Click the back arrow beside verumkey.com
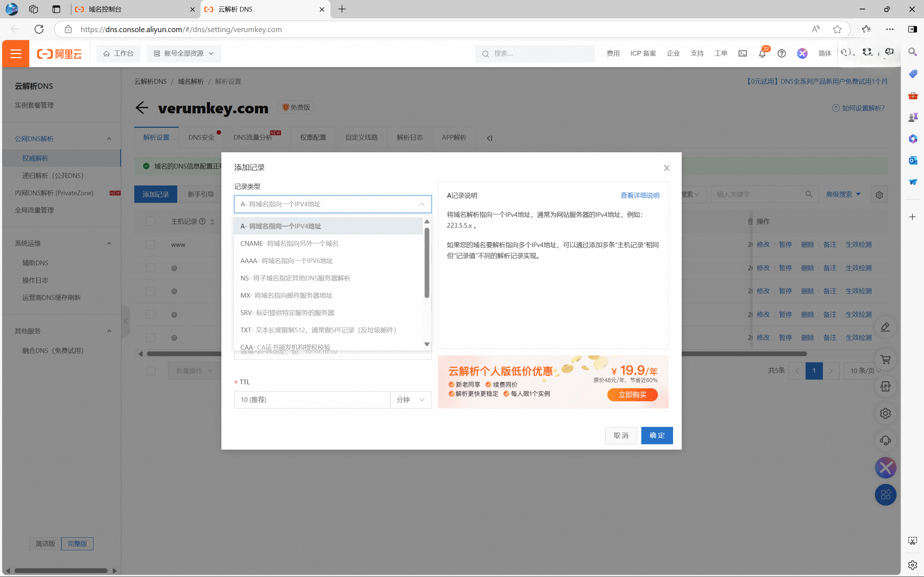This screenshot has height=577, width=924. 142,108
